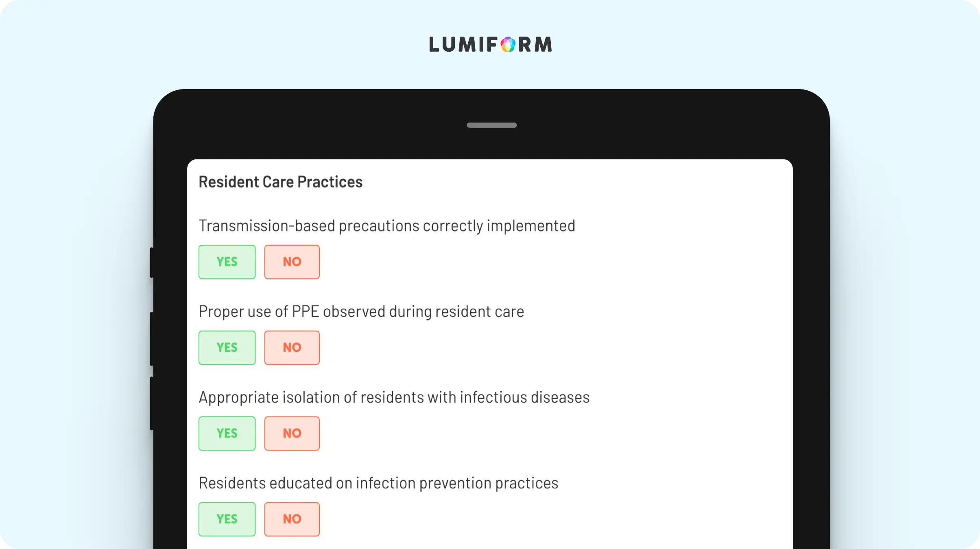This screenshot has width=980, height=549.
Task: Select YES for transmission-based precautions
Action: coord(227,262)
